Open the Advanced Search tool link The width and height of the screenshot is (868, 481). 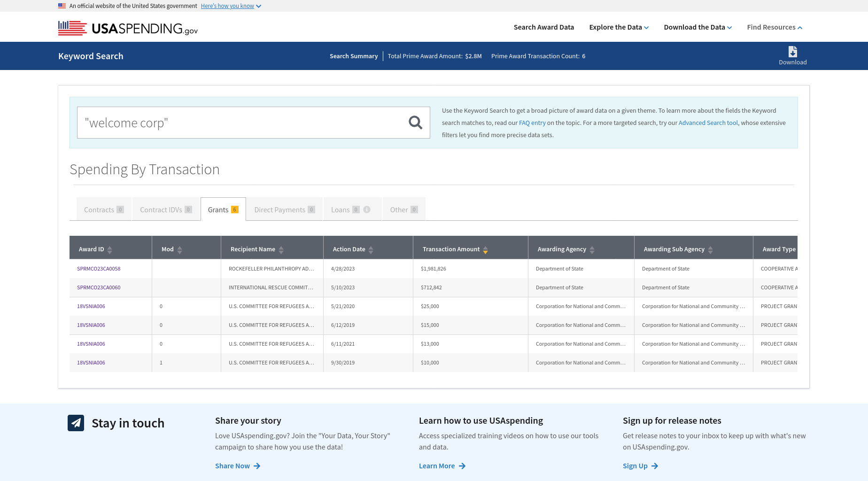708,123
